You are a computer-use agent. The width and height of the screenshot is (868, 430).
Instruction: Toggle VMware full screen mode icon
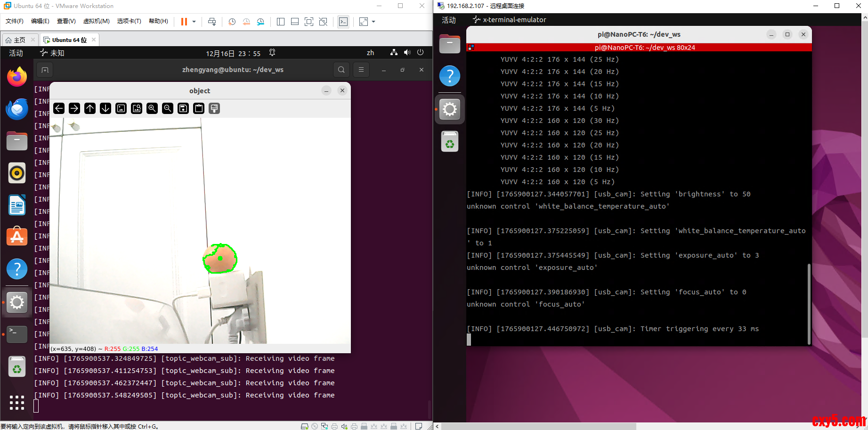pyautogui.click(x=309, y=22)
